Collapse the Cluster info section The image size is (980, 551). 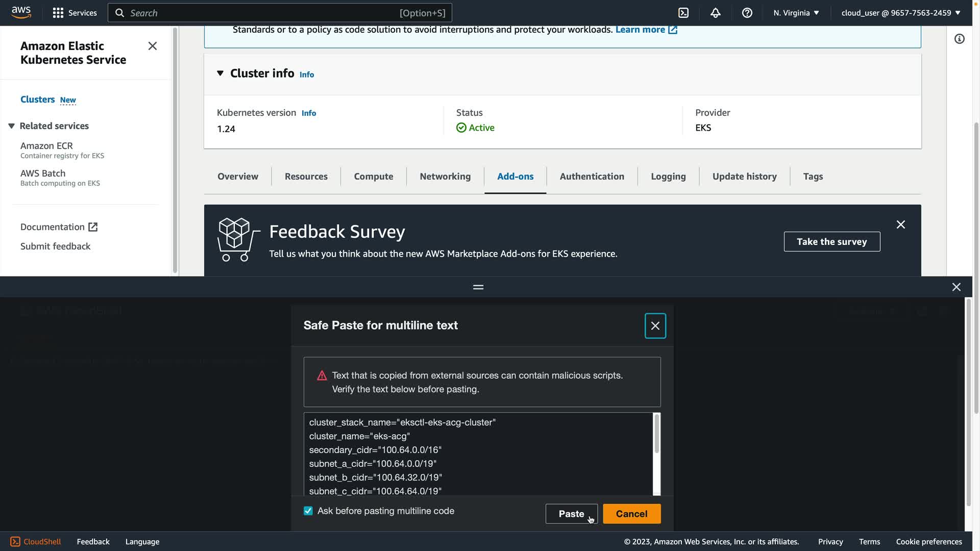(x=220, y=73)
